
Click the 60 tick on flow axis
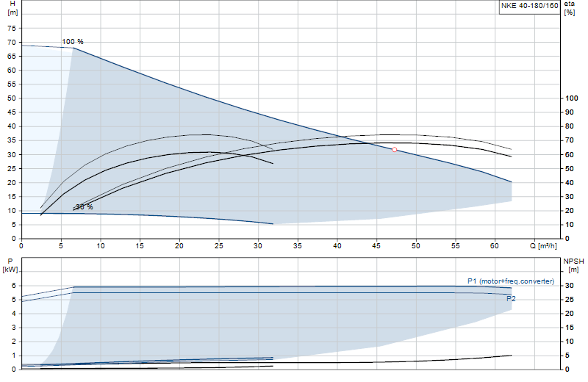(495, 246)
